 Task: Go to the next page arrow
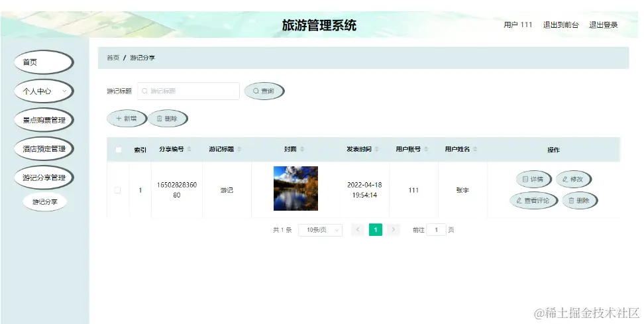point(394,229)
